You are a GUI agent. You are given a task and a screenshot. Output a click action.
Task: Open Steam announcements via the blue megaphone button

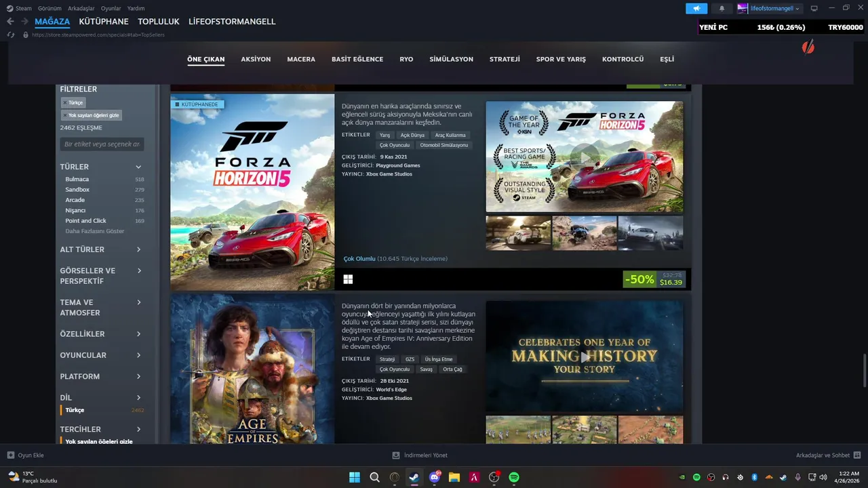pos(696,8)
